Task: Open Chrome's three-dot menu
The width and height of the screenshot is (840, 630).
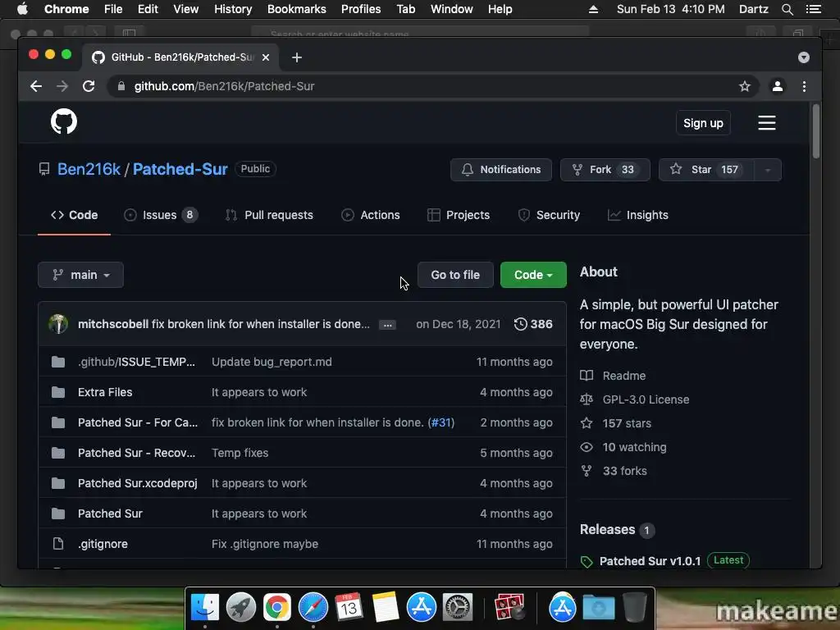Action: tap(804, 86)
